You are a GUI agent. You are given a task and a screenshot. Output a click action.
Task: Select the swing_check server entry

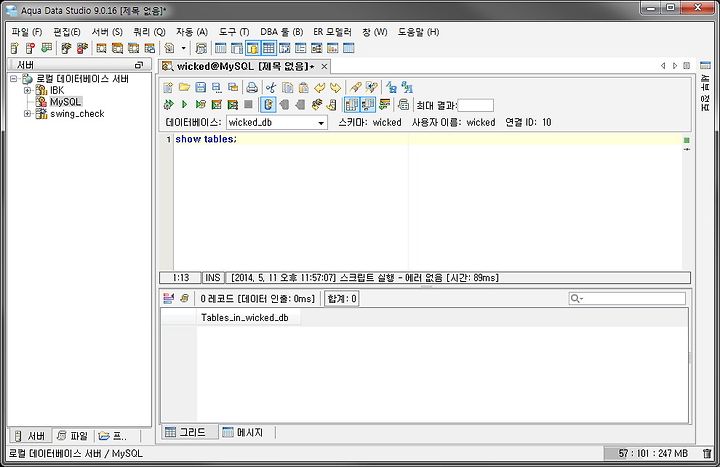tap(77, 113)
